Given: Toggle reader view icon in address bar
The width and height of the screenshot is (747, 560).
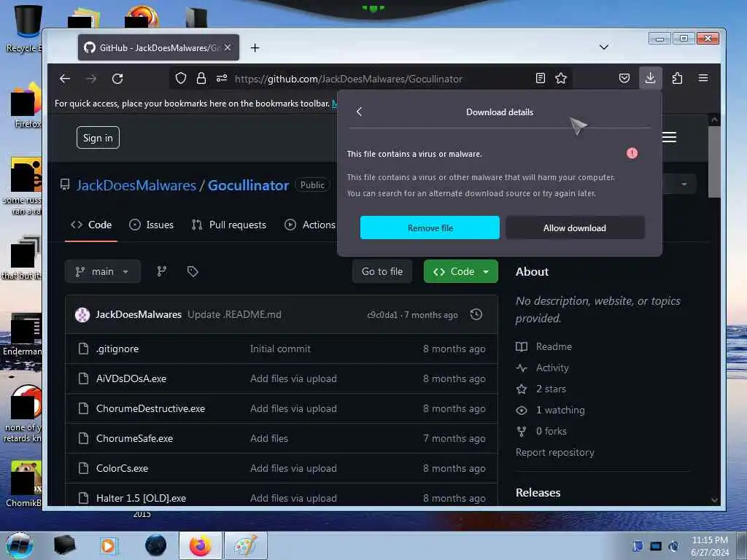Looking at the screenshot, I should pos(541,78).
